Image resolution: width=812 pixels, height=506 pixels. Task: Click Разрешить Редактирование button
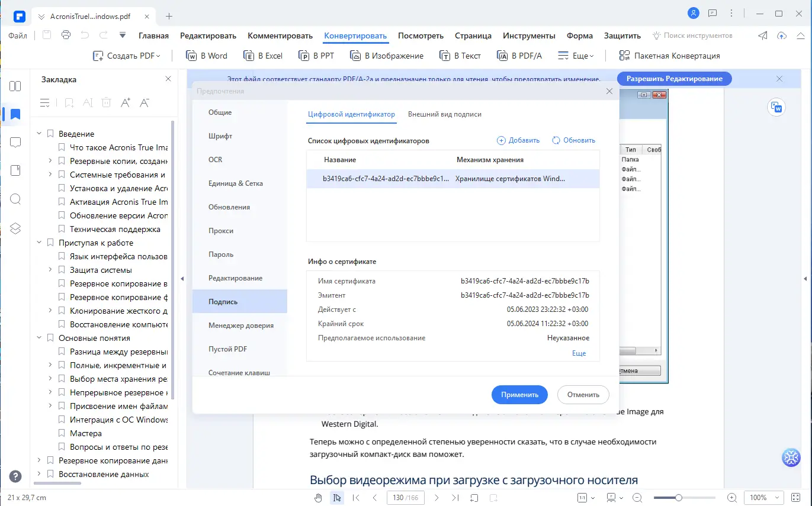[x=675, y=79]
